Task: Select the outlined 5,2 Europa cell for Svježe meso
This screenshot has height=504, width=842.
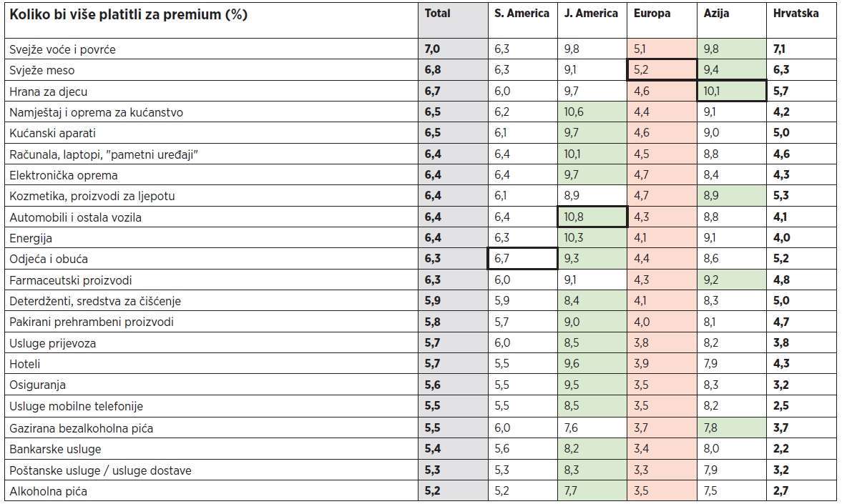Action: tap(662, 70)
